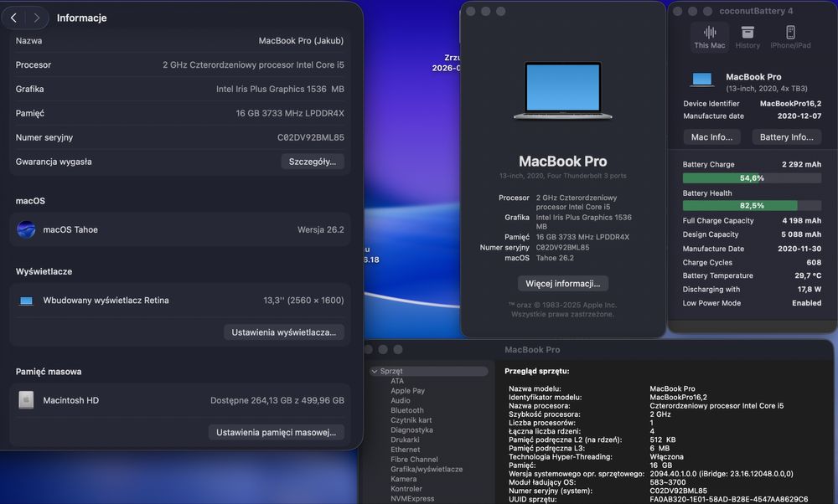The height and width of the screenshot is (504, 838).
Task: Click Charge Cycles value 608
Action: 814,262
